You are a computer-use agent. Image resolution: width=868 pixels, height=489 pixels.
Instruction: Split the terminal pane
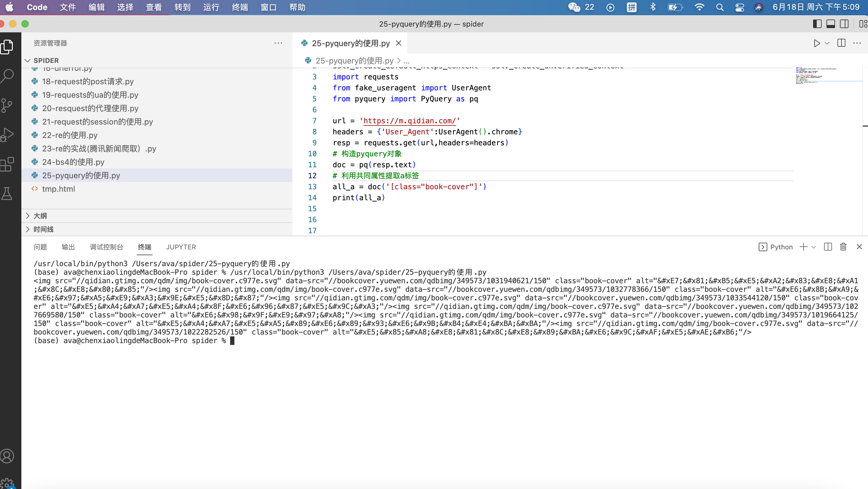(828, 247)
